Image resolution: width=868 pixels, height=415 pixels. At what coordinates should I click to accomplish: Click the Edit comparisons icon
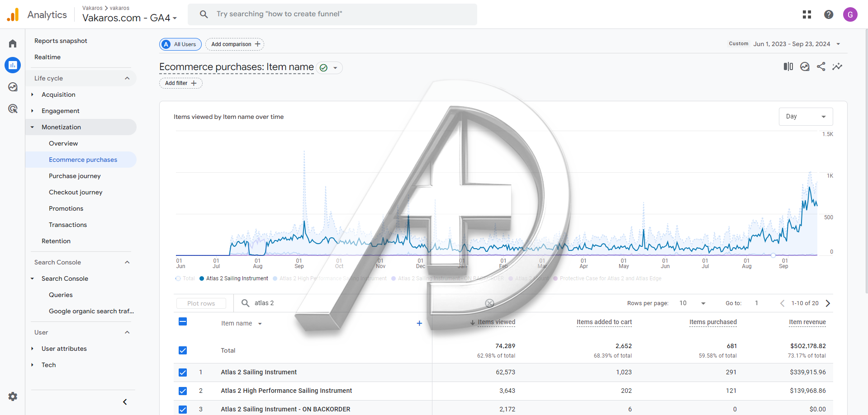pos(788,67)
